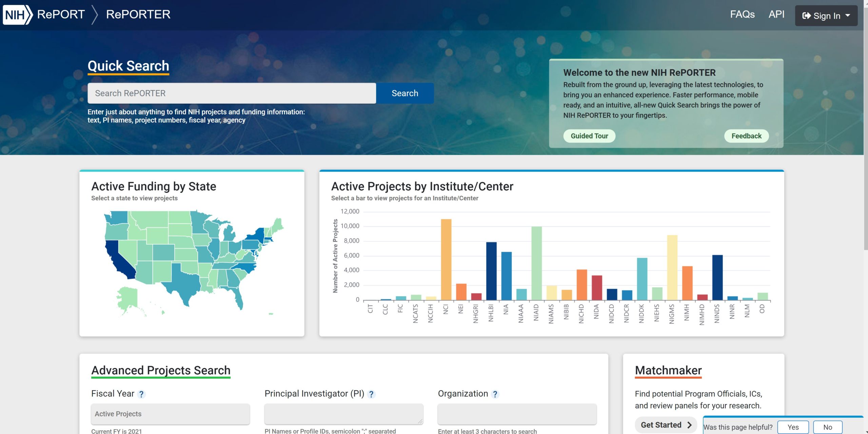Focus the Principal Investigator text field
Screen dimensions: 868x434
[x=344, y=414]
